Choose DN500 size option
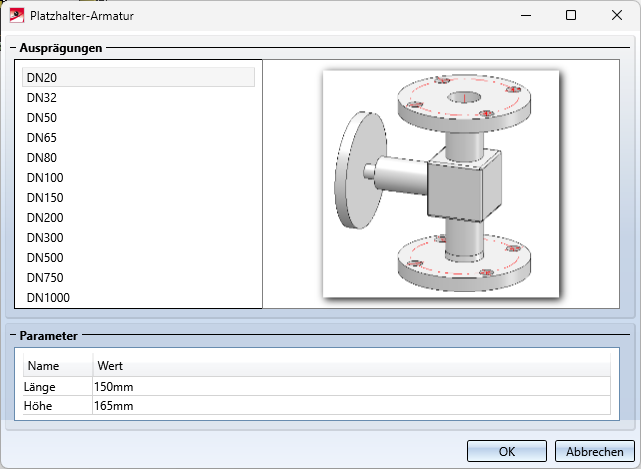The width and height of the screenshot is (641, 469). click(x=138, y=258)
